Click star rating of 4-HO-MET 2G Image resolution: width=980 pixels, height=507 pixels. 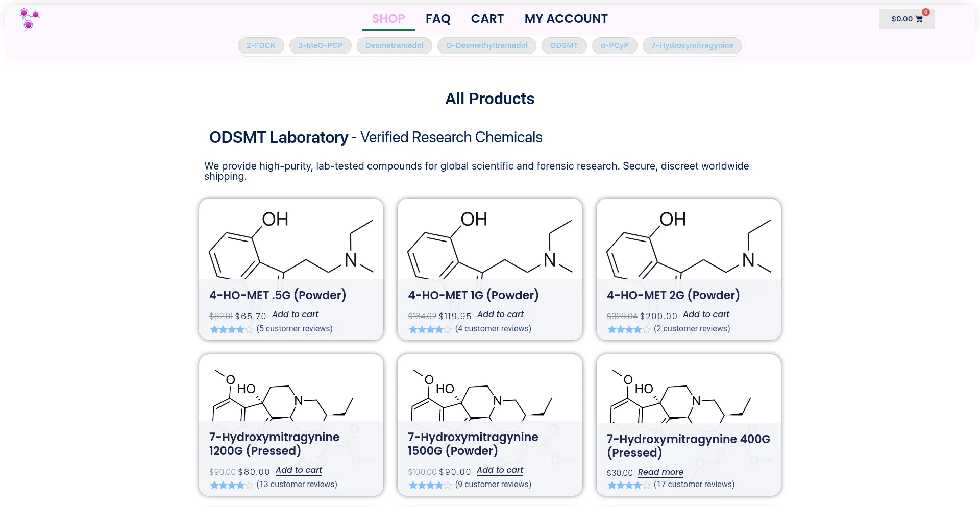coord(628,329)
